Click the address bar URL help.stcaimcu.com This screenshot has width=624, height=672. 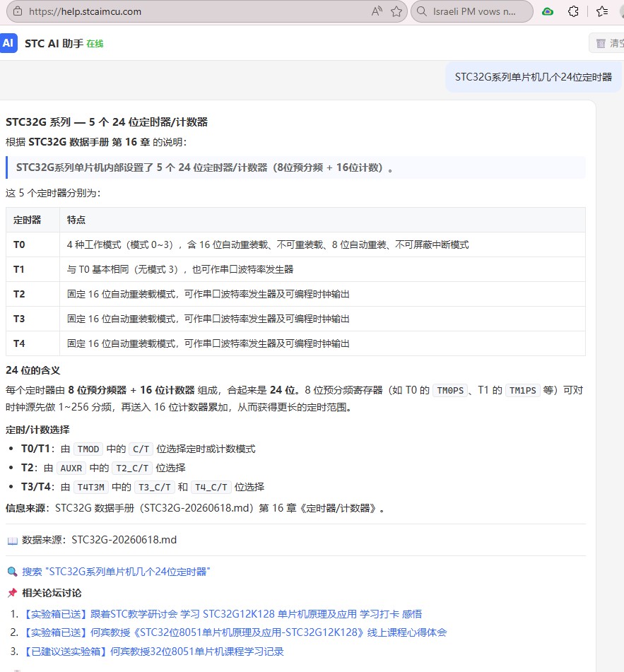click(85, 11)
